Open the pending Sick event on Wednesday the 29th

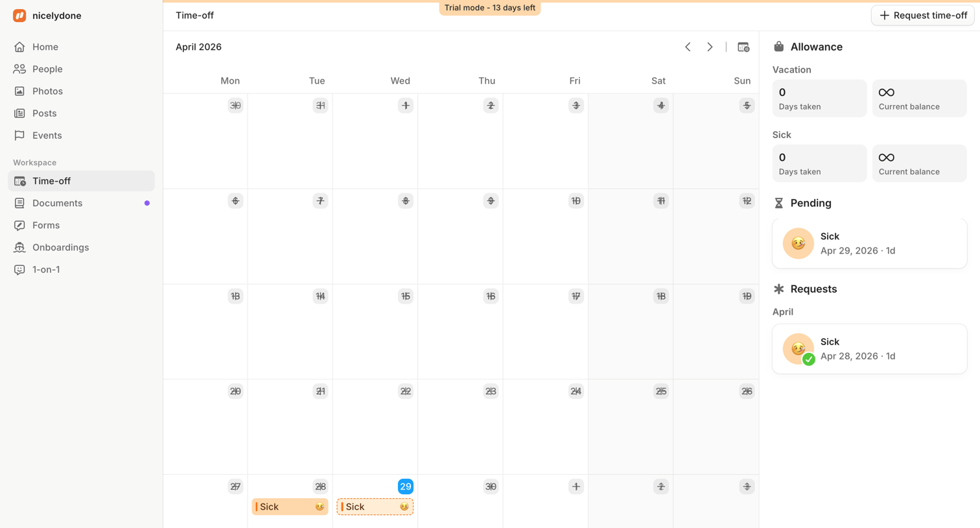point(375,507)
